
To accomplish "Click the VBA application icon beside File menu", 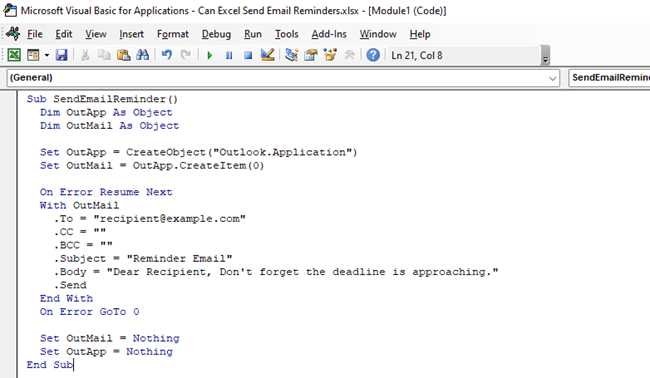I will pos(13,33).
